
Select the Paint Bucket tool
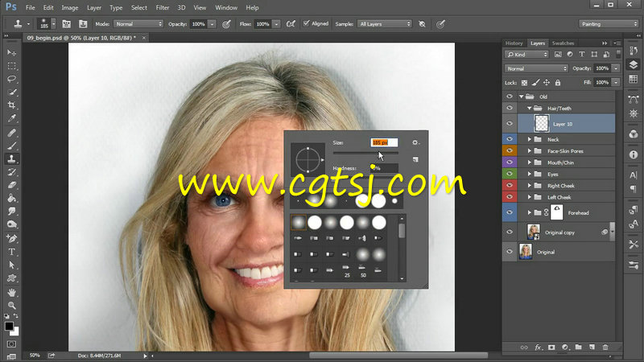[x=11, y=198]
